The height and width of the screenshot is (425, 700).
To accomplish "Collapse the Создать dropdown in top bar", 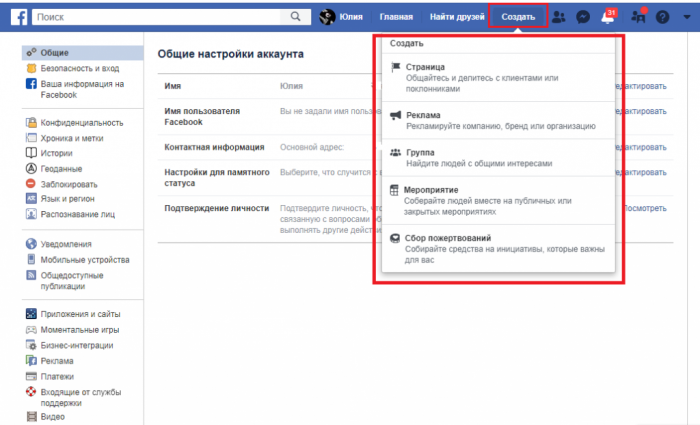I will [519, 18].
